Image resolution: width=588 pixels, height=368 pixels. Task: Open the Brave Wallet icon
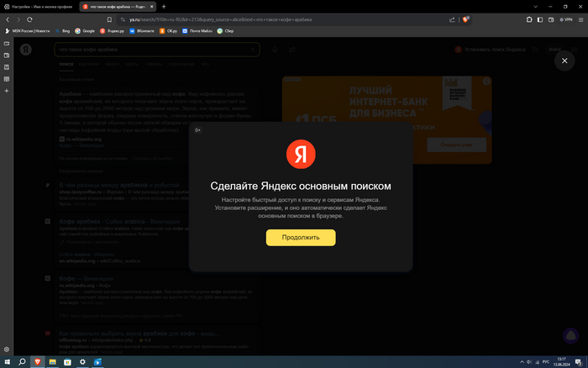click(551, 19)
